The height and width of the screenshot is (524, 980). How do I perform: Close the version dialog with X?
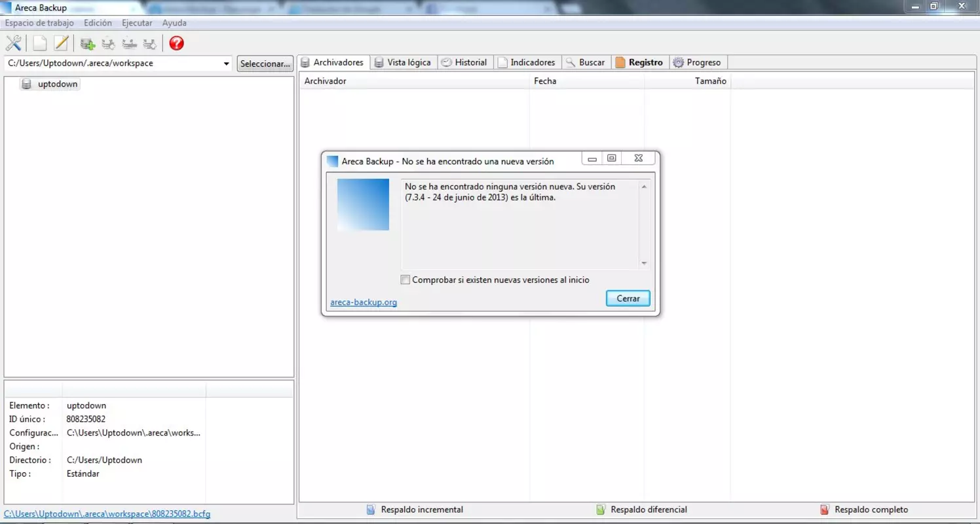pos(638,159)
